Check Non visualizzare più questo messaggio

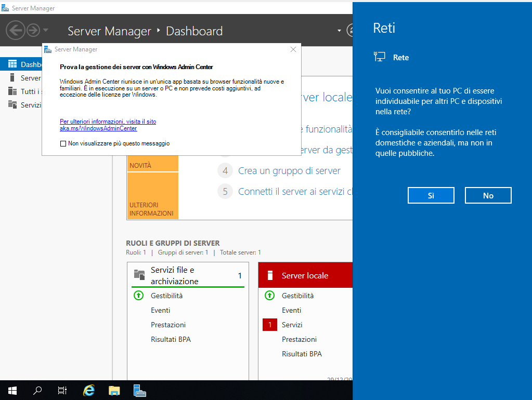(63, 143)
